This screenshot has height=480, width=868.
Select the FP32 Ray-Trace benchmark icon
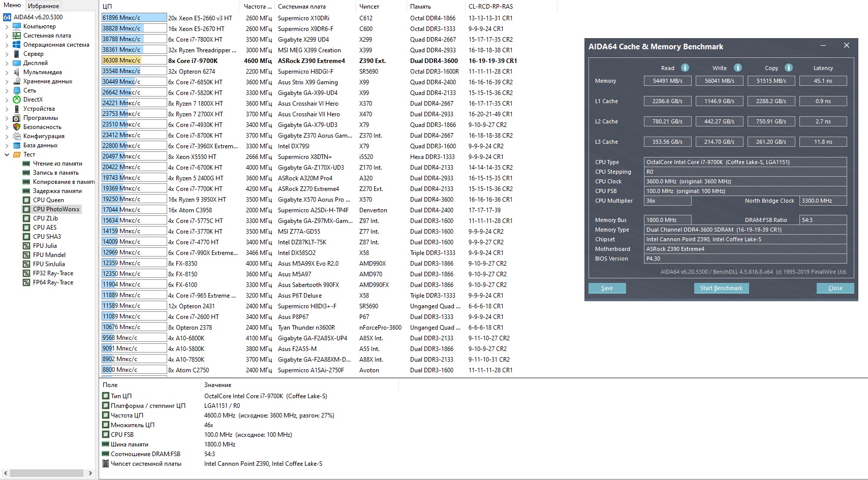click(26, 273)
